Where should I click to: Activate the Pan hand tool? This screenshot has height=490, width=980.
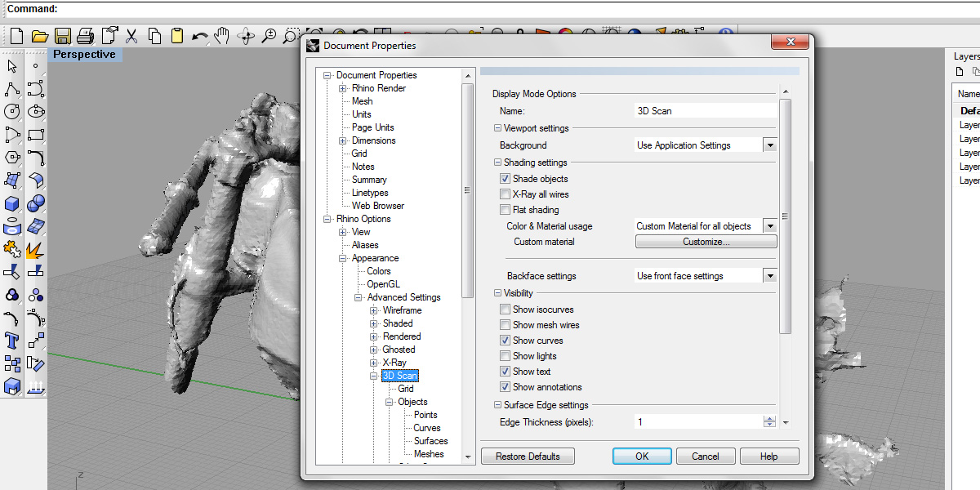point(222,36)
